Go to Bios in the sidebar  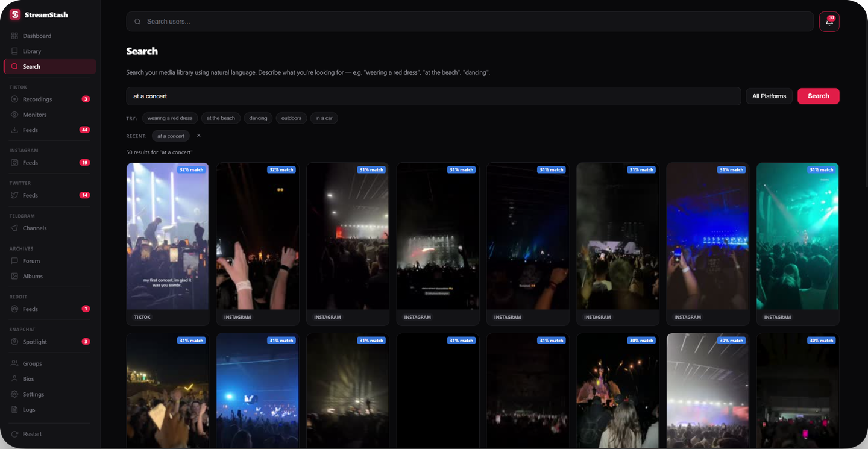point(50,378)
